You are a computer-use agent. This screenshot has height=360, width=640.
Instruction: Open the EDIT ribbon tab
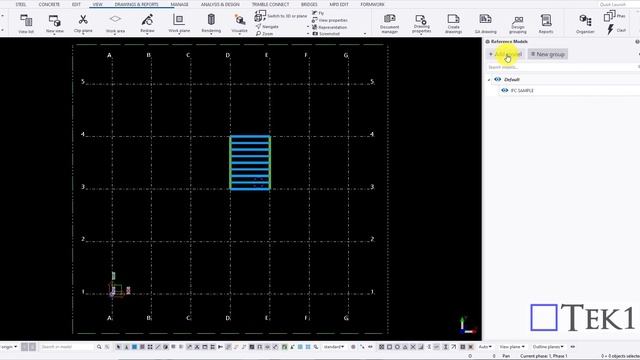tap(76, 4)
